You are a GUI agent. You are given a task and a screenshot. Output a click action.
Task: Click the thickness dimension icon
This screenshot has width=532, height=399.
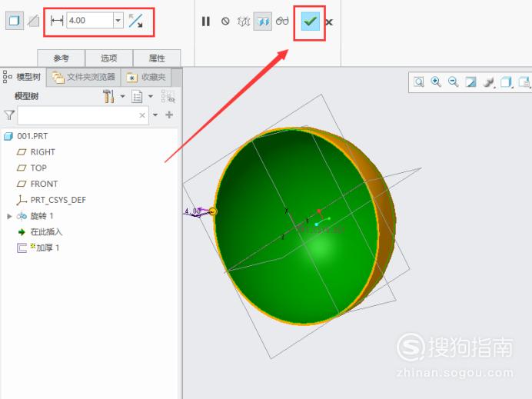coord(57,21)
